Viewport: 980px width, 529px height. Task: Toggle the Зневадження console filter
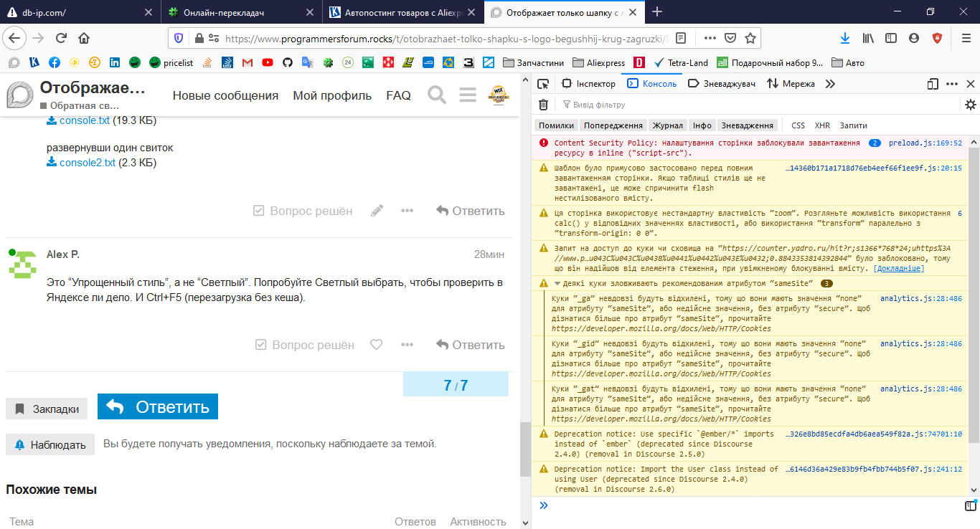[747, 125]
